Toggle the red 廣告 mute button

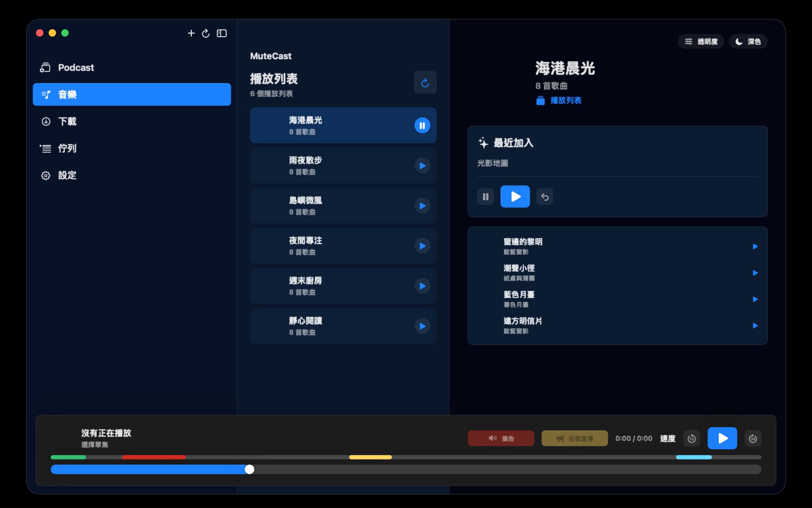(501, 438)
